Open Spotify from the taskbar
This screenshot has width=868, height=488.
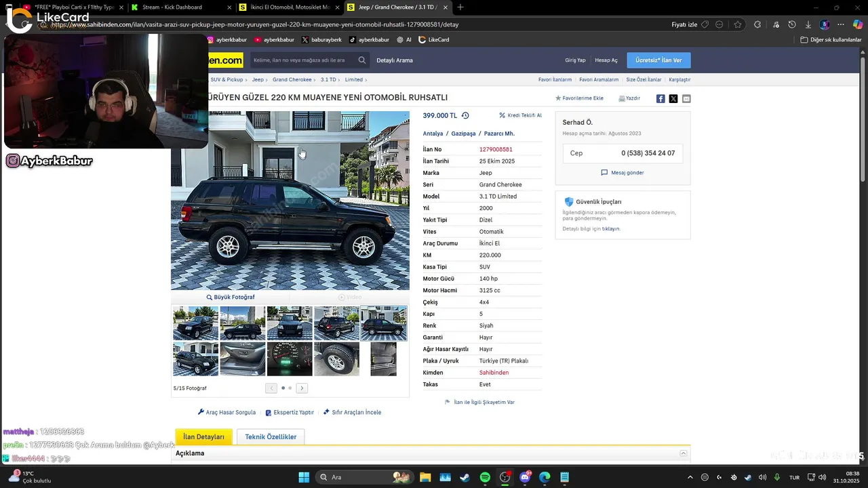pos(485,477)
